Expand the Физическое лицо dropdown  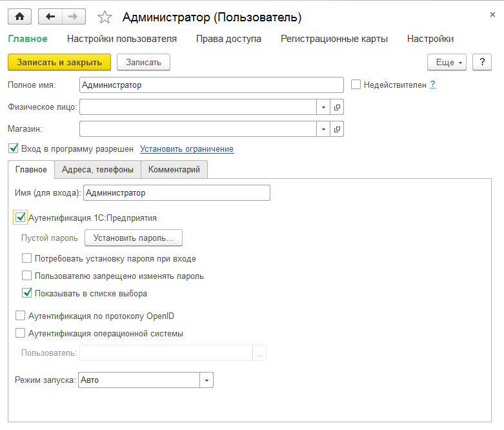(323, 107)
